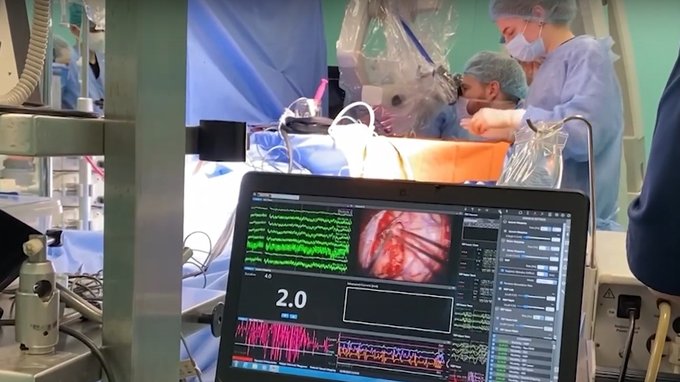Click the first icon in the settings panel top toolbar

tap(520, 212)
